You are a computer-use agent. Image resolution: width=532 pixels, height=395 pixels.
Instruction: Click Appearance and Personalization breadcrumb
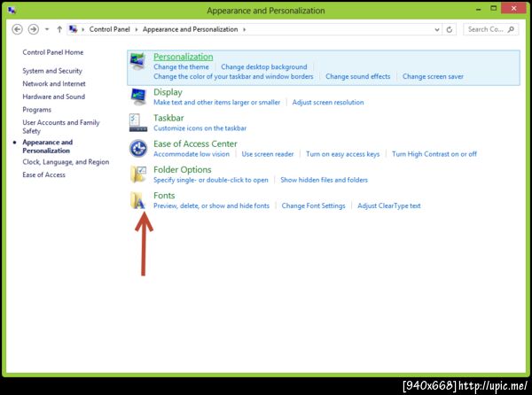point(191,29)
